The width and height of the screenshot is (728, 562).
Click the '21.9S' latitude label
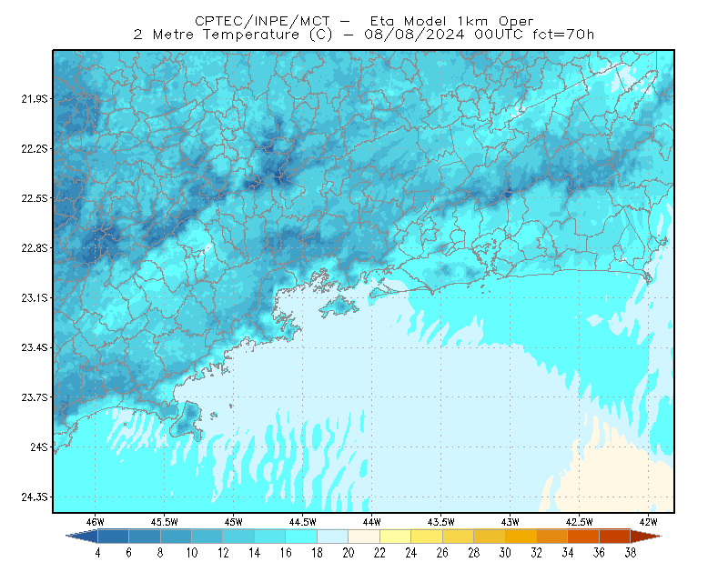35,98
